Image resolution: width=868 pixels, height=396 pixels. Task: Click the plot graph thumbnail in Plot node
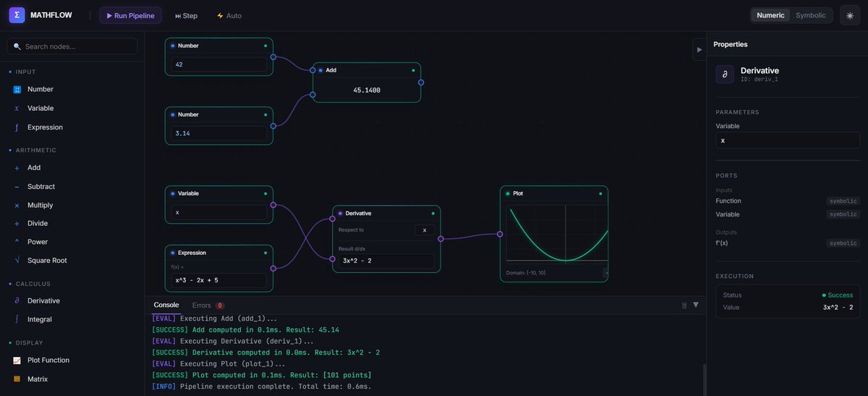pos(557,235)
